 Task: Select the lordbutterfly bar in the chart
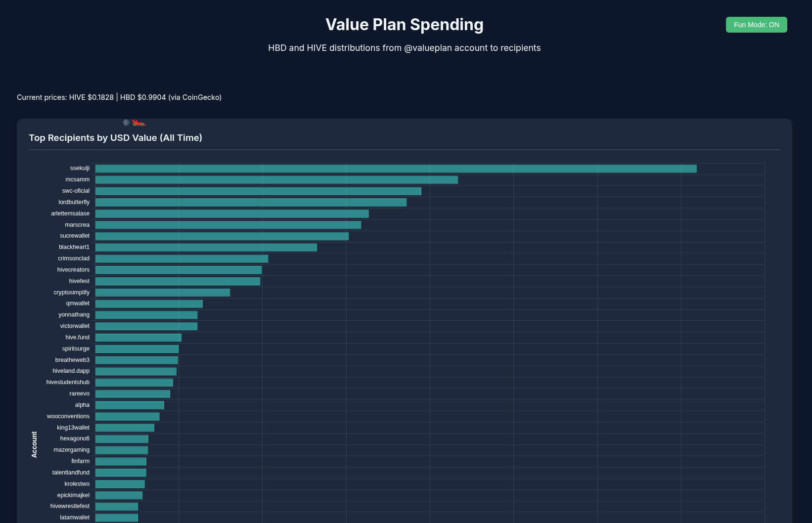[251, 203]
